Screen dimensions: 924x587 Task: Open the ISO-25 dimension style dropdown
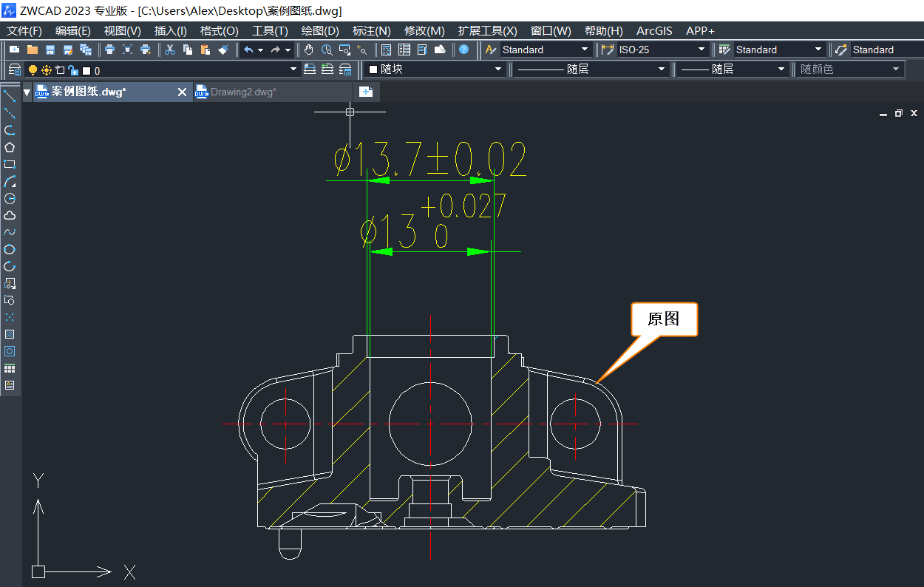point(663,50)
